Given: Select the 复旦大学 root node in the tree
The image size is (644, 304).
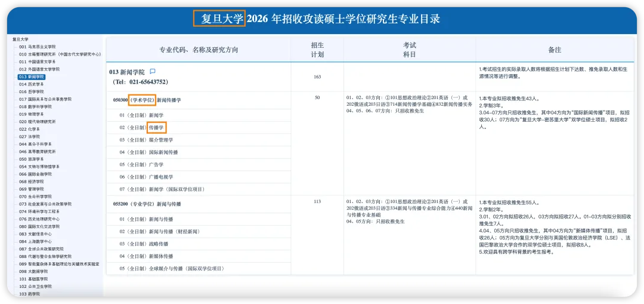Looking at the screenshot, I should pos(20,39).
